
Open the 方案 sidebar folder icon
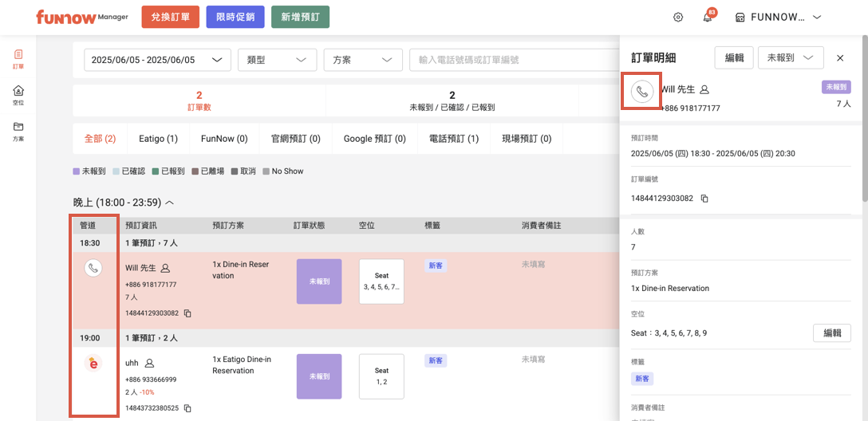[x=18, y=131]
